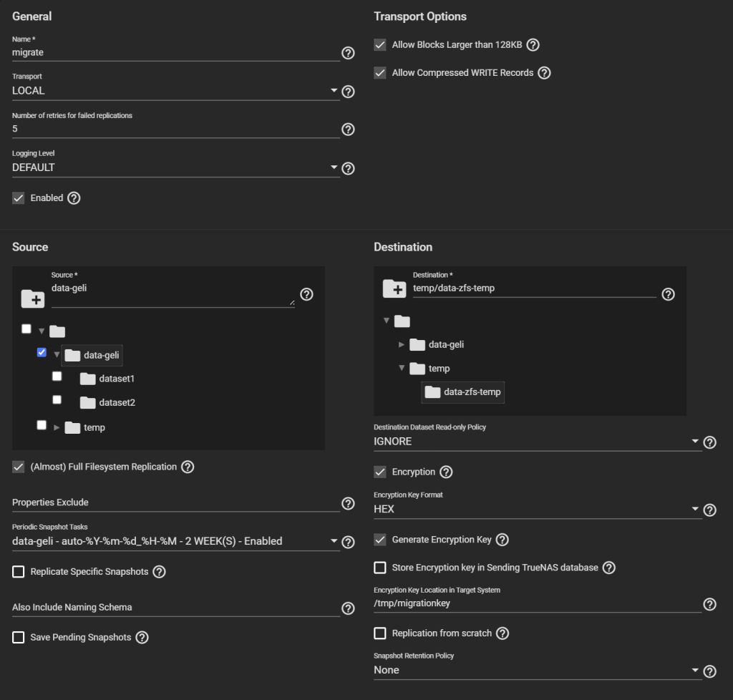Open help for Generate Encryption Key
Viewport: 733px width, 700px height.
503,540
